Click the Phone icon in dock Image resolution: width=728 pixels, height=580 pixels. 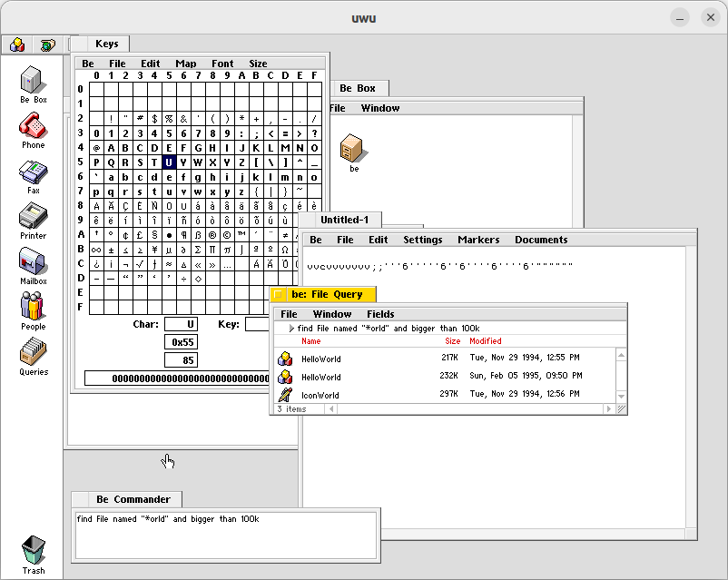point(33,126)
